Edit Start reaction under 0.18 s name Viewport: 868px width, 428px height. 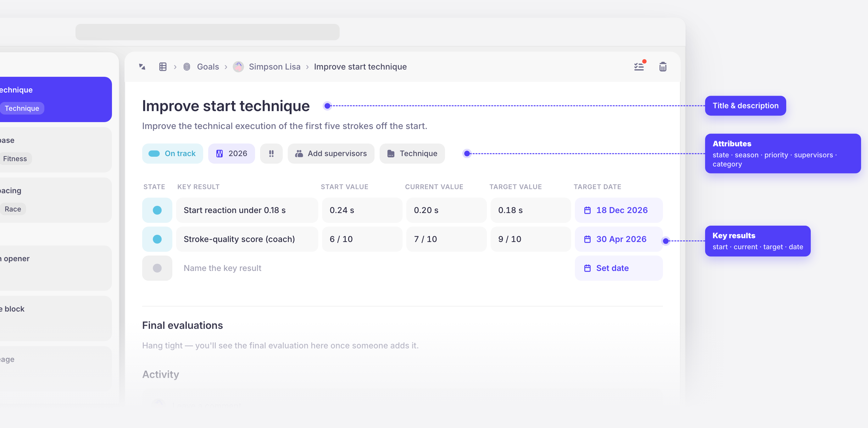247,210
